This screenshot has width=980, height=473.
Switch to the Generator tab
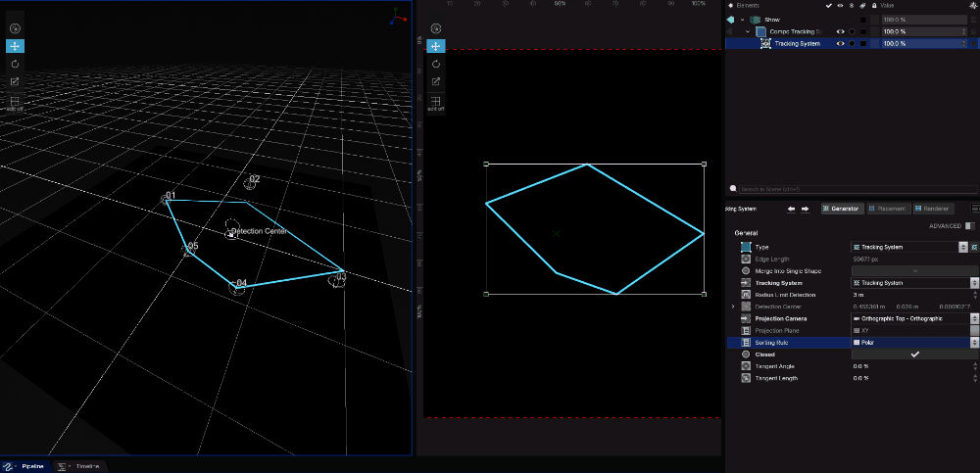pyautogui.click(x=843, y=209)
